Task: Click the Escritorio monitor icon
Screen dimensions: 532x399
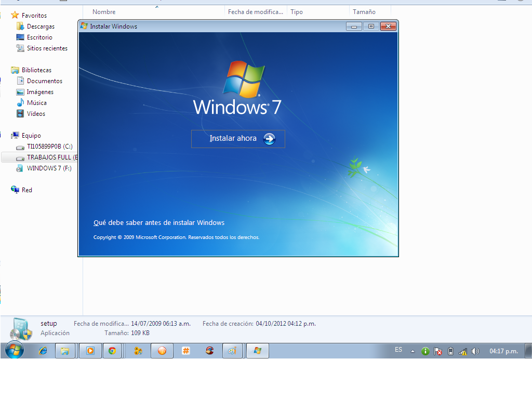Action: coord(20,37)
